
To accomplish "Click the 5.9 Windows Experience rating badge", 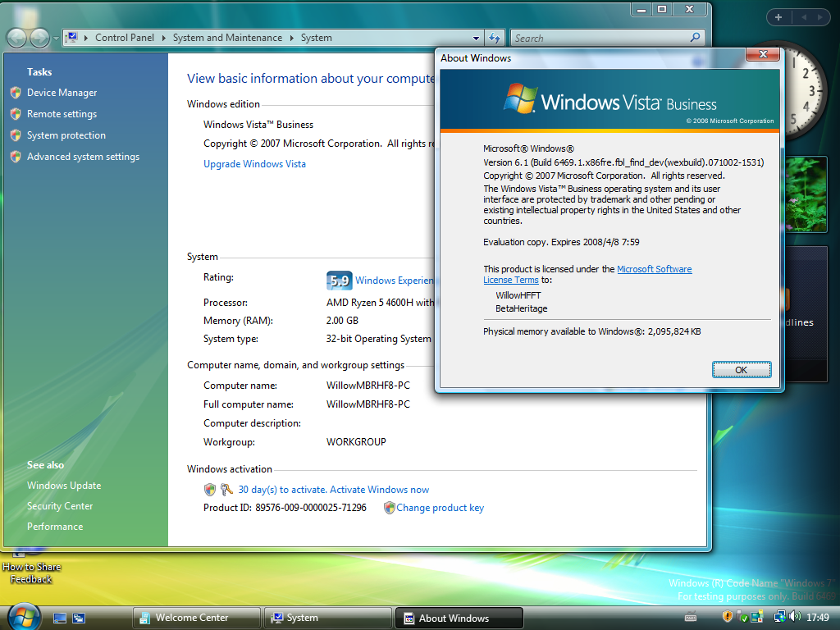I will (339, 281).
